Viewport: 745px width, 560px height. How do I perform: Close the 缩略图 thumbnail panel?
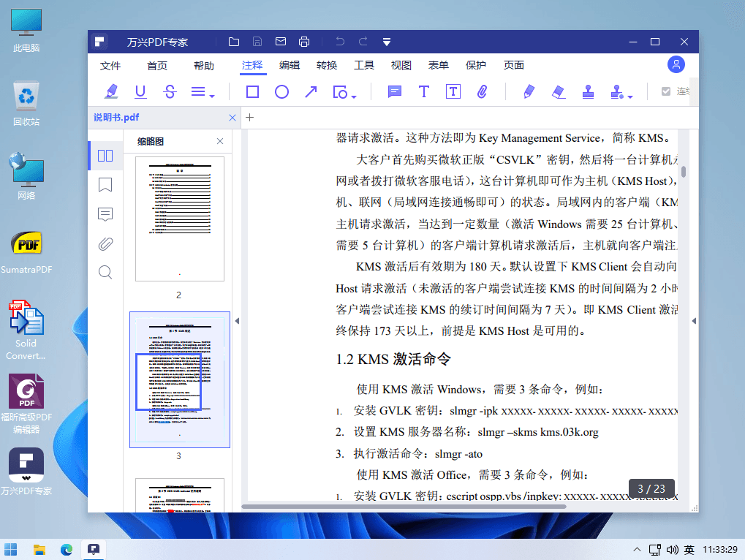tap(220, 141)
